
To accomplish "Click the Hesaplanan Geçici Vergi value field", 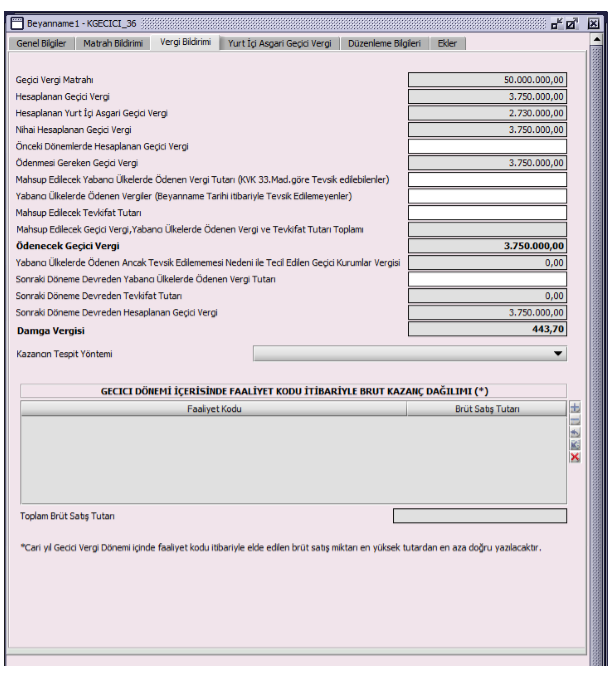I will 487,97.
